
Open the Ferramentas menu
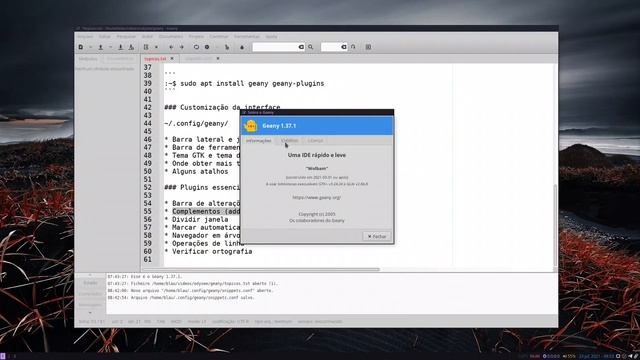[247, 37]
